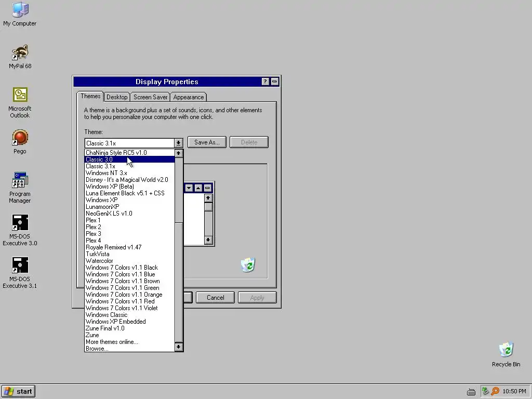The image size is (532, 399).
Task: Choose Plex 3 theme
Action: tap(129, 234)
